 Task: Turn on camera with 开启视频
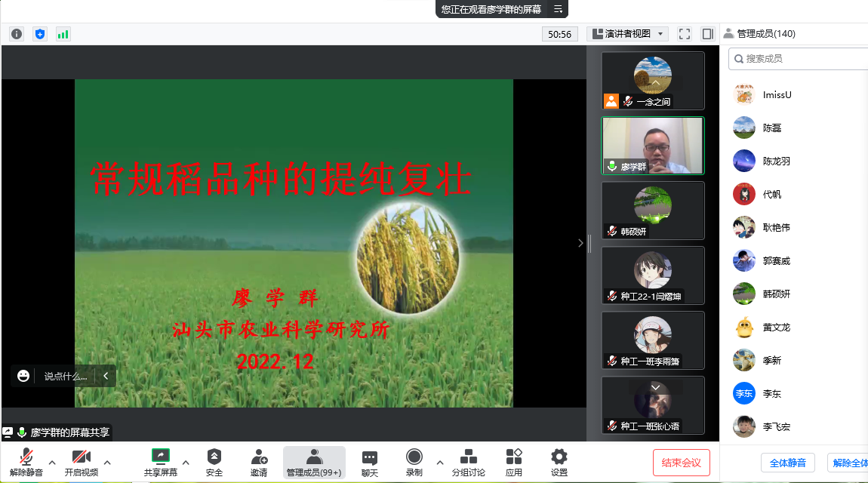point(81,463)
